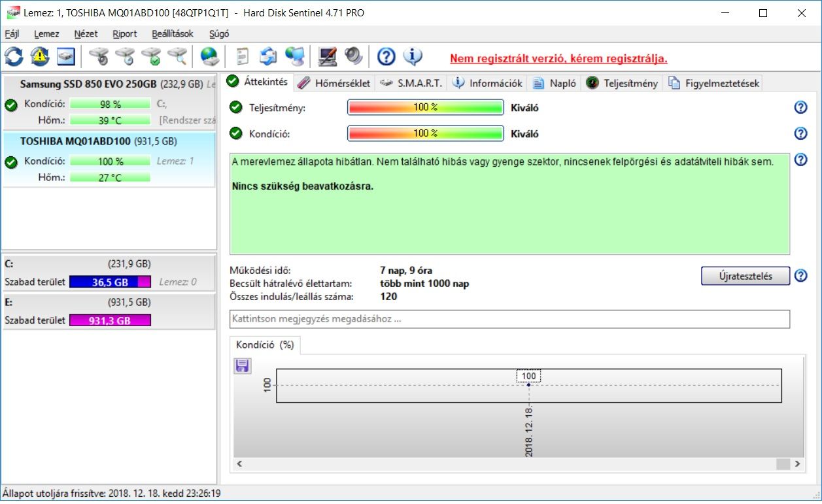Open configuration via monitor with screwdriver icon
Viewport: 822px width, 504px height.
[x=327, y=57]
